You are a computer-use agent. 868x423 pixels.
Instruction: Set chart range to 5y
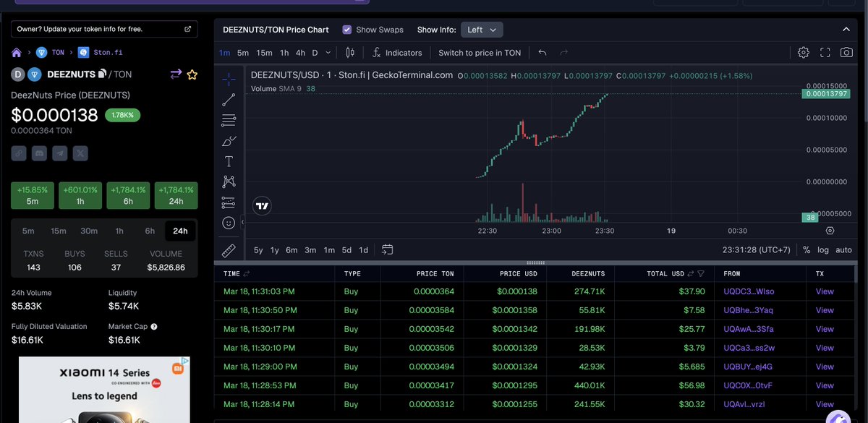pos(258,250)
